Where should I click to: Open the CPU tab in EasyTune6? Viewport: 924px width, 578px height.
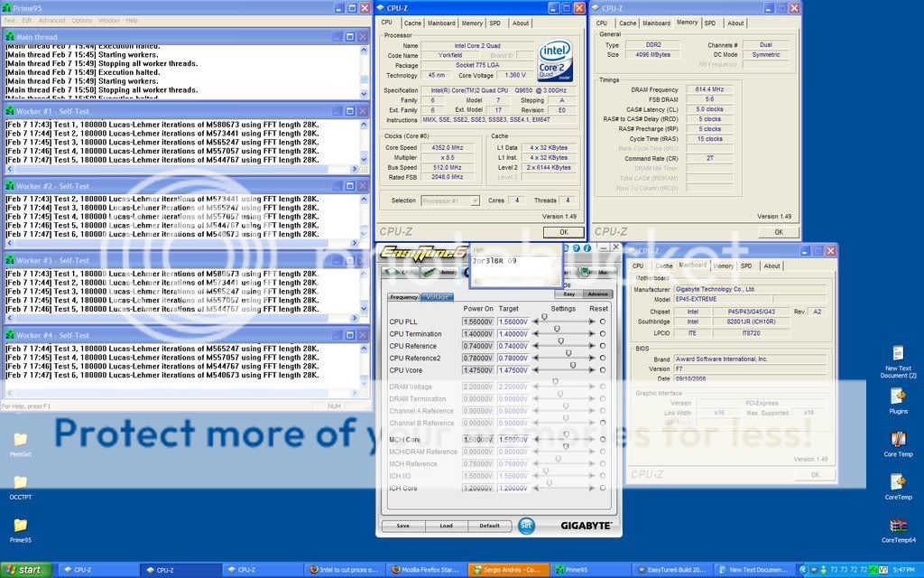(400, 272)
